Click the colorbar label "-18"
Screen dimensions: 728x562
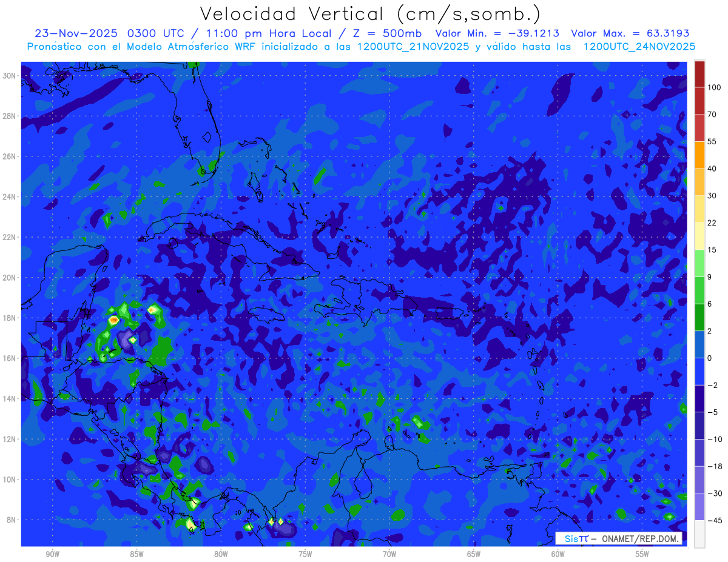715,466
